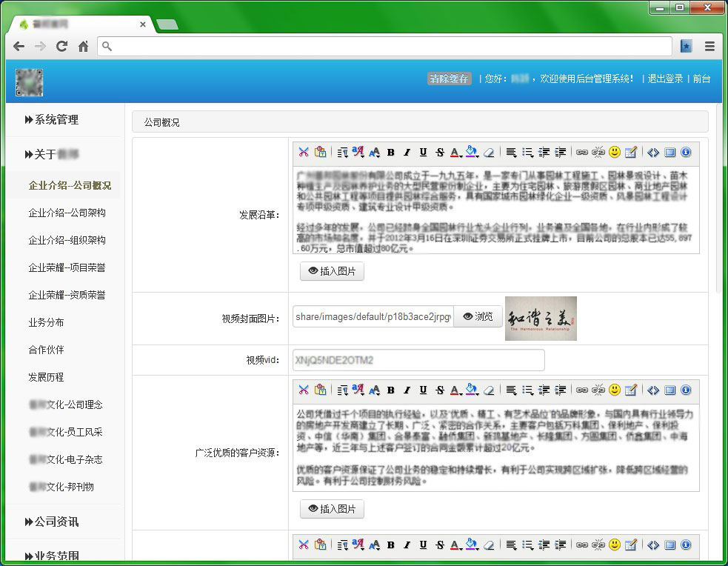Click the about info icon in 发展沿革 editor
Image resolution: width=728 pixels, height=566 pixels.
[x=686, y=153]
